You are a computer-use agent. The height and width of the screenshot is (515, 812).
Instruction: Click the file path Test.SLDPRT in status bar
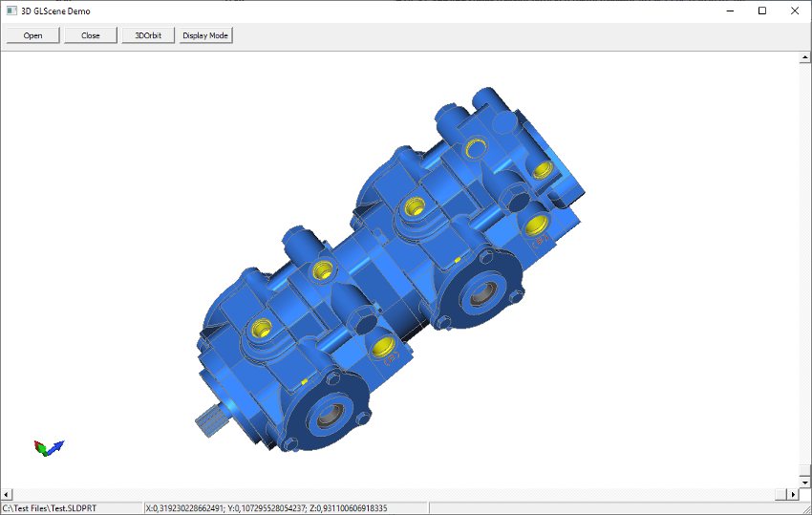pyautogui.click(x=49, y=508)
